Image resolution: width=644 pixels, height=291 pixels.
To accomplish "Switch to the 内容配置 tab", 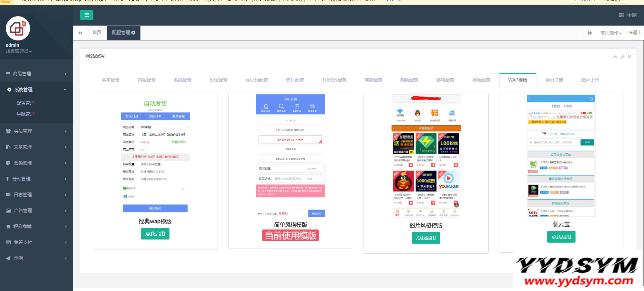I will point(147,80).
